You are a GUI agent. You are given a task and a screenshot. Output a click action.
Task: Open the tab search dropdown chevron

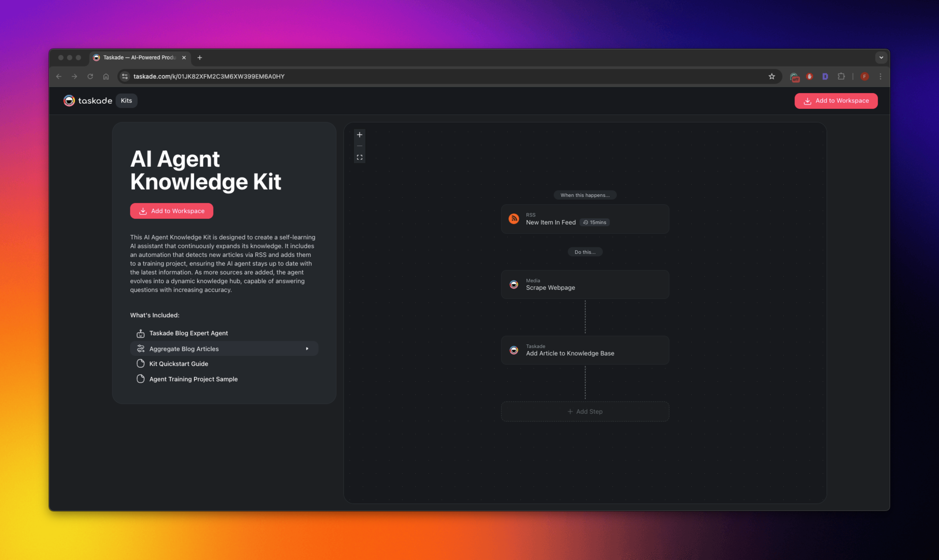pos(881,58)
